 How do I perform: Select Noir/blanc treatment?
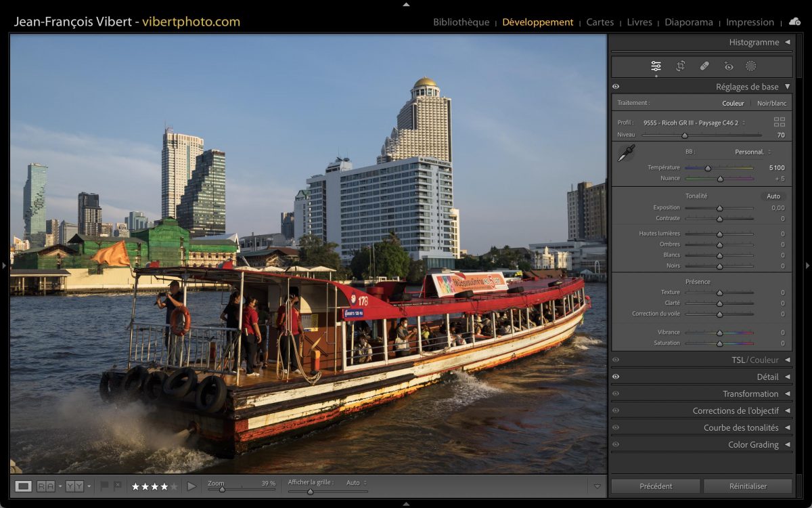tap(771, 104)
